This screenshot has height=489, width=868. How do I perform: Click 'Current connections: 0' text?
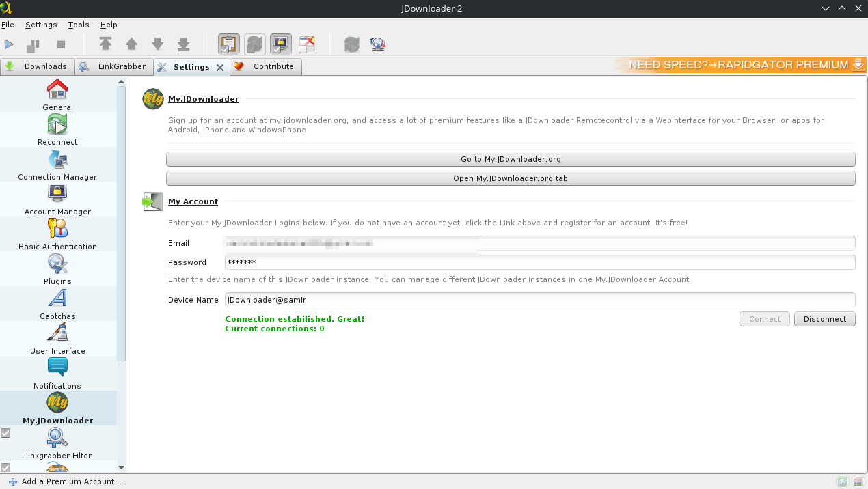click(x=275, y=329)
